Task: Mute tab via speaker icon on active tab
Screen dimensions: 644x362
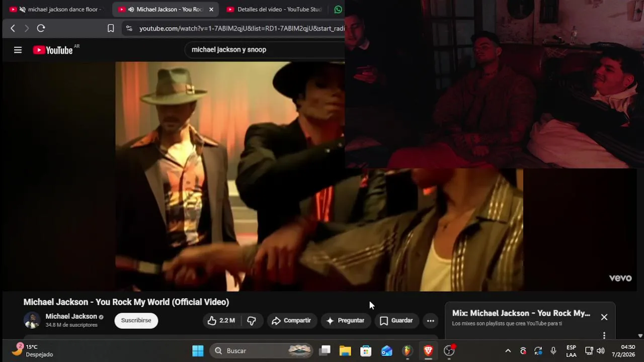Action: [x=131, y=10]
